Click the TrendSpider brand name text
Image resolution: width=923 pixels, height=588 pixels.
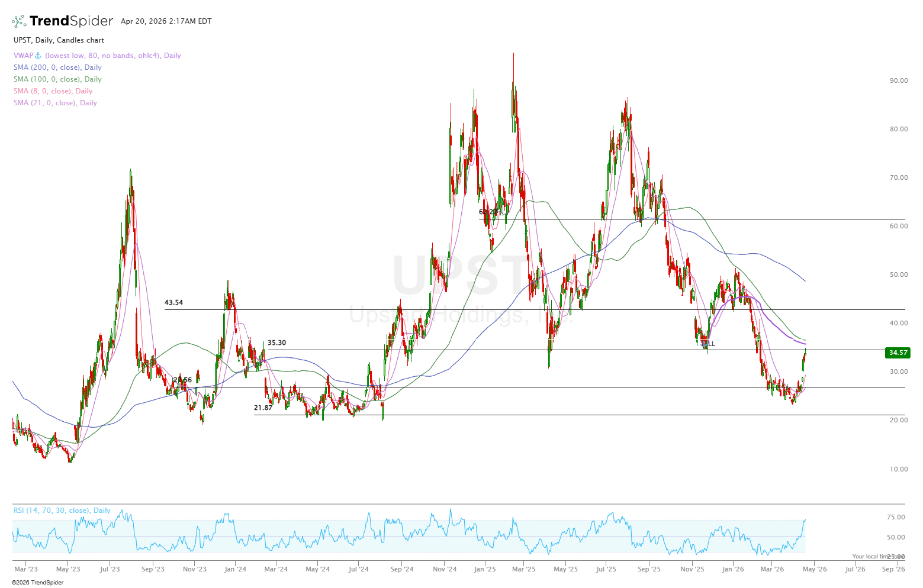coord(71,21)
